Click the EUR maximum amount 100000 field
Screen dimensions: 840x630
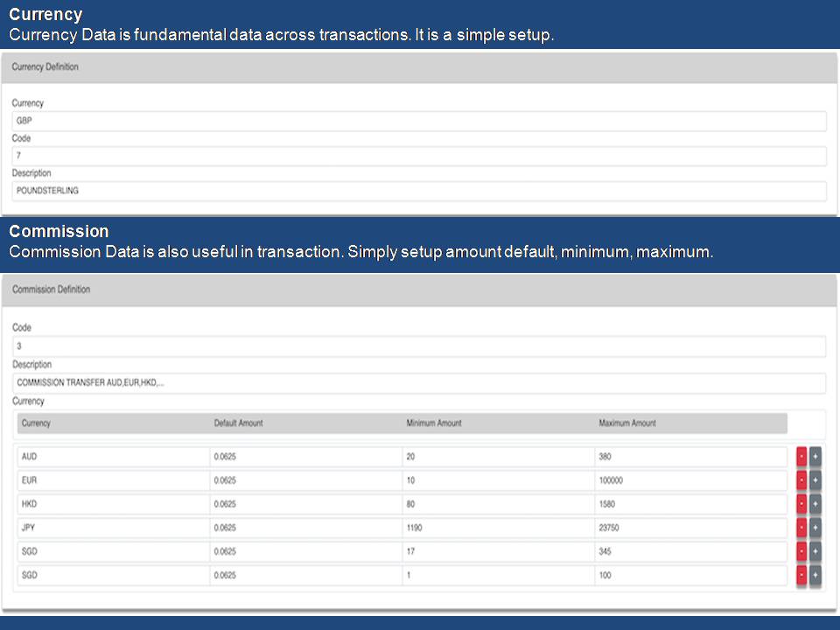pyautogui.click(x=690, y=480)
